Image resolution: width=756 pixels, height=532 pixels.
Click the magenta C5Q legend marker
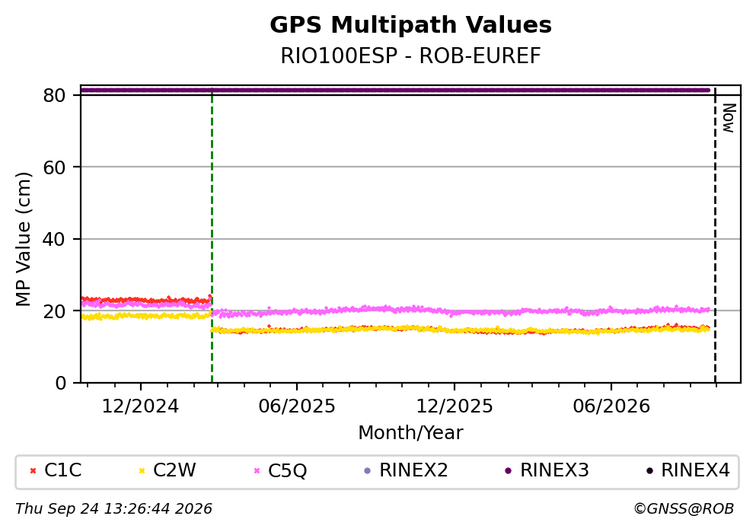(257, 471)
